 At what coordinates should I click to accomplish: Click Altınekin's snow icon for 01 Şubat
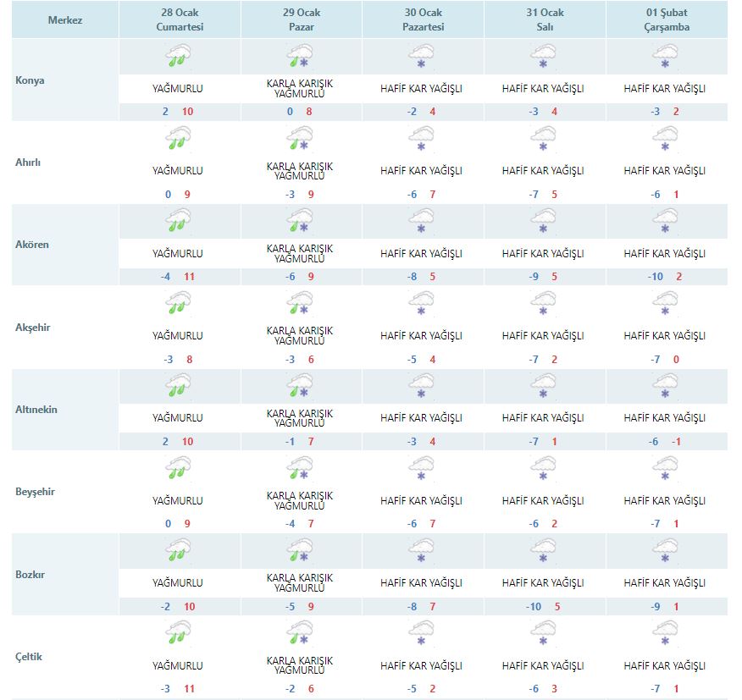point(665,387)
